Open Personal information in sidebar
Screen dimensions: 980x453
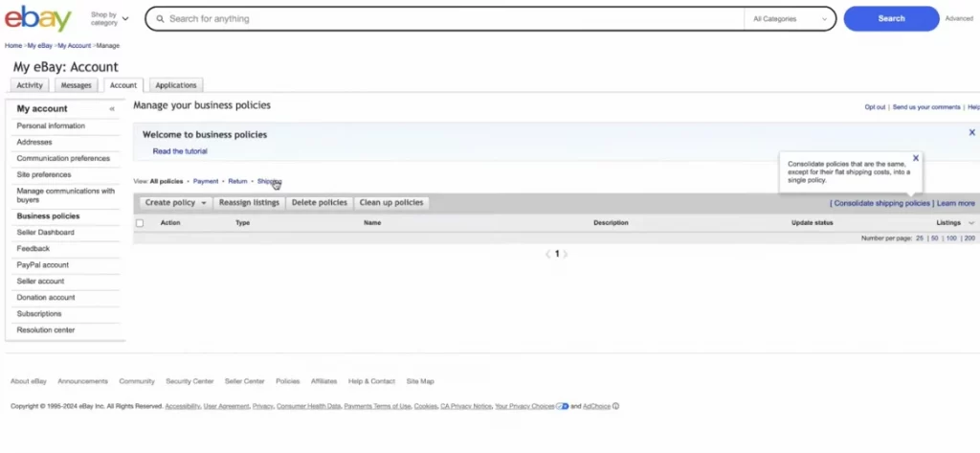[x=51, y=125]
